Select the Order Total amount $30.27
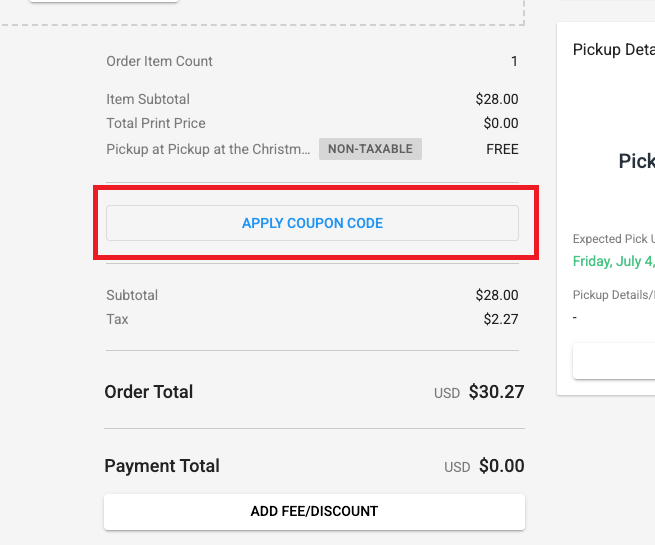This screenshot has height=545, width=655. pyautogui.click(x=496, y=392)
